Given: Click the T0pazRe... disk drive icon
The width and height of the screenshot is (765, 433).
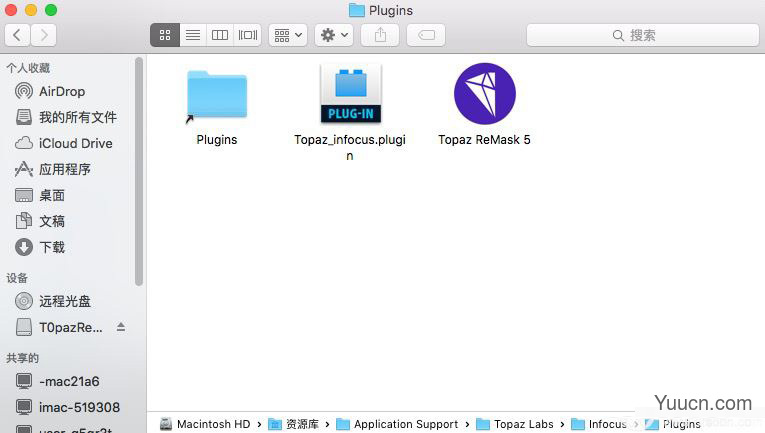Looking at the screenshot, I should point(24,327).
